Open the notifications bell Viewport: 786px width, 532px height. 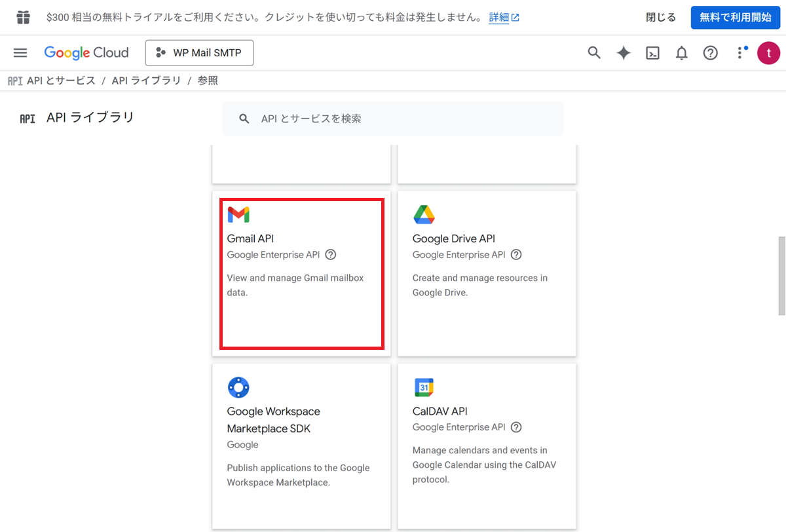(681, 53)
